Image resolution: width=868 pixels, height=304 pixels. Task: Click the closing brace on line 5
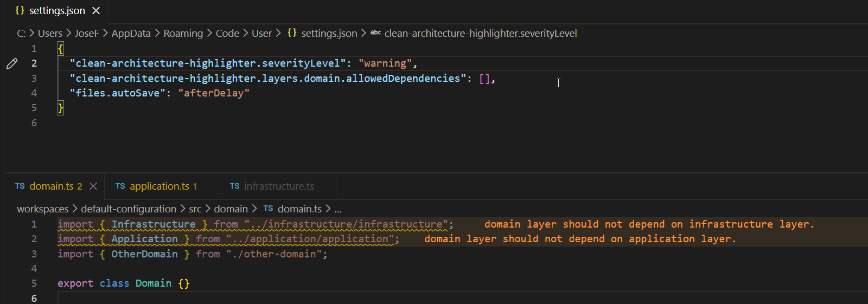coord(61,108)
